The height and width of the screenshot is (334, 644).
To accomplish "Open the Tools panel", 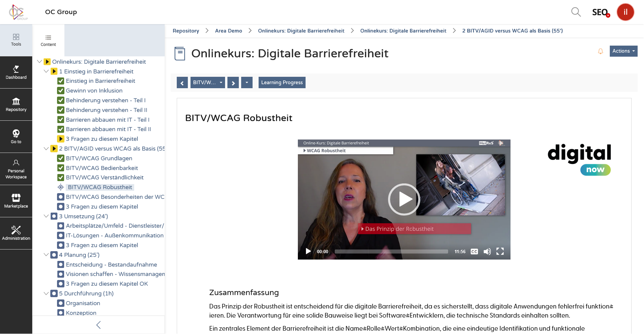I will (x=16, y=40).
